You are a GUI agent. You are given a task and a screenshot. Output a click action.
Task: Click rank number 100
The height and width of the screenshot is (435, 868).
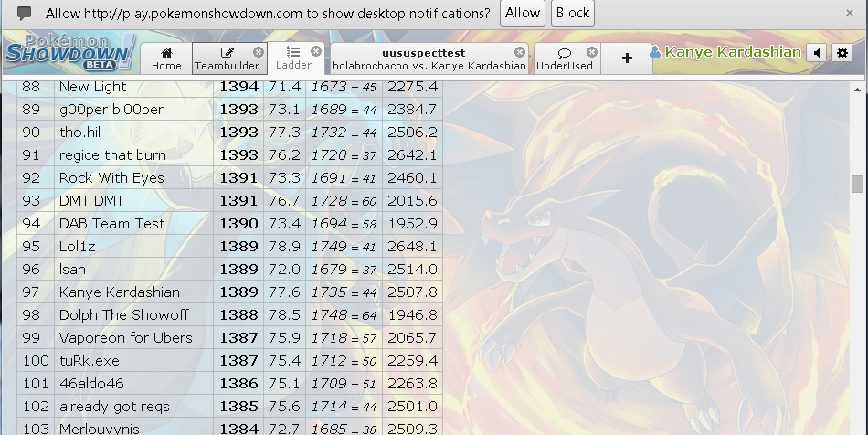click(x=36, y=360)
